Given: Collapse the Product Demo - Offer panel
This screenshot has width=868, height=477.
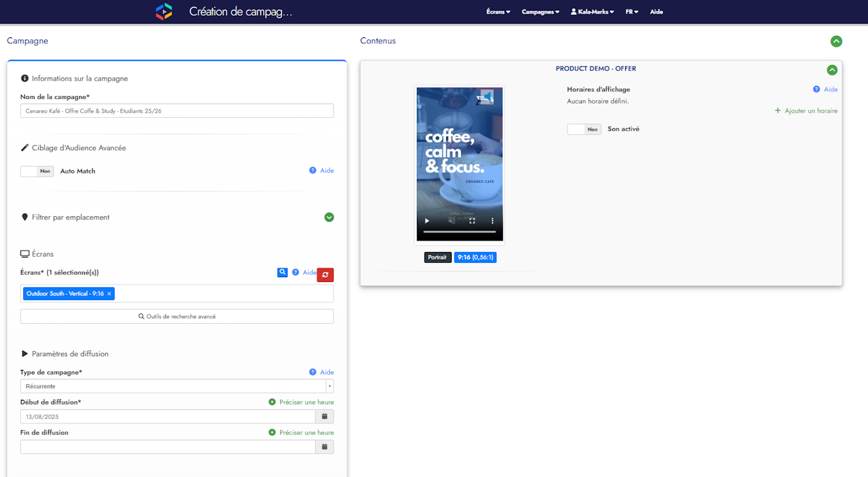Looking at the screenshot, I should (x=832, y=70).
